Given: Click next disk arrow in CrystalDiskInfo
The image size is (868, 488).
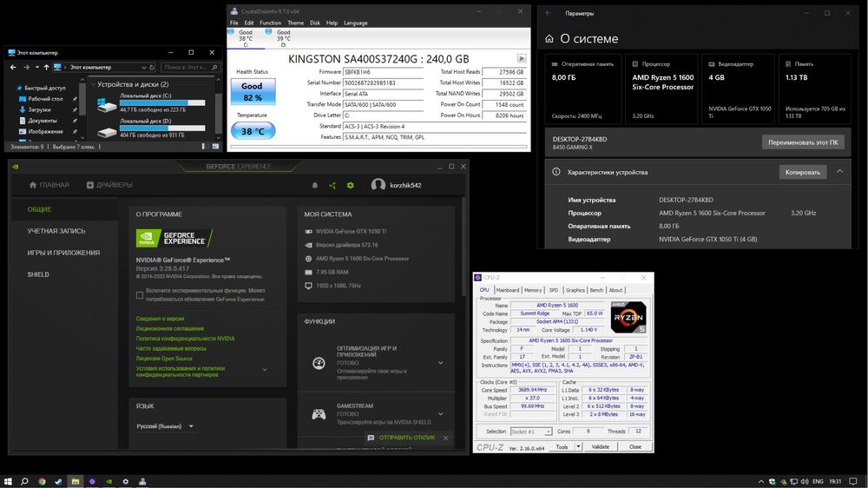Looking at the screenshot, I should [522, 58].
